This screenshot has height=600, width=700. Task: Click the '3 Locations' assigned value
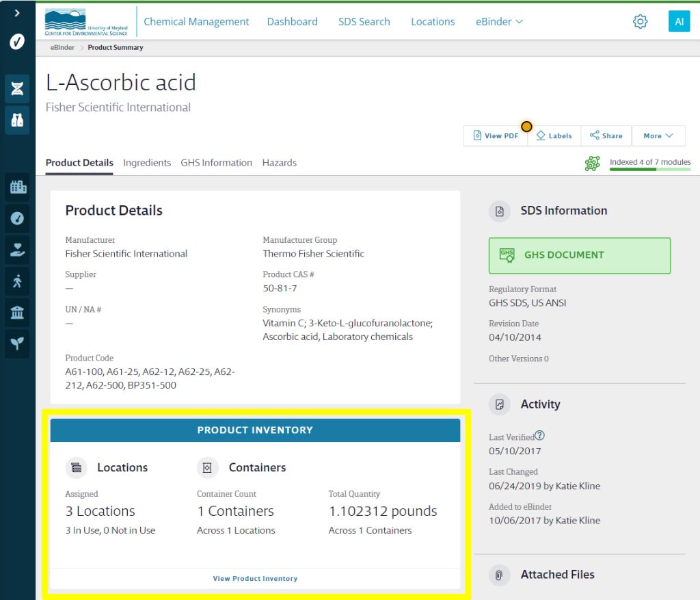pos(100,511)
